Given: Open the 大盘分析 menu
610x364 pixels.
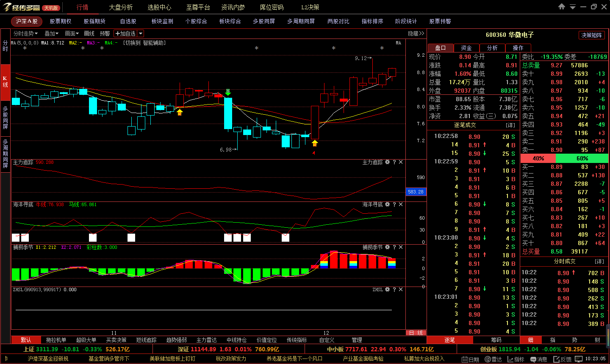Looking at the screenshot, I should pos(121,7).
